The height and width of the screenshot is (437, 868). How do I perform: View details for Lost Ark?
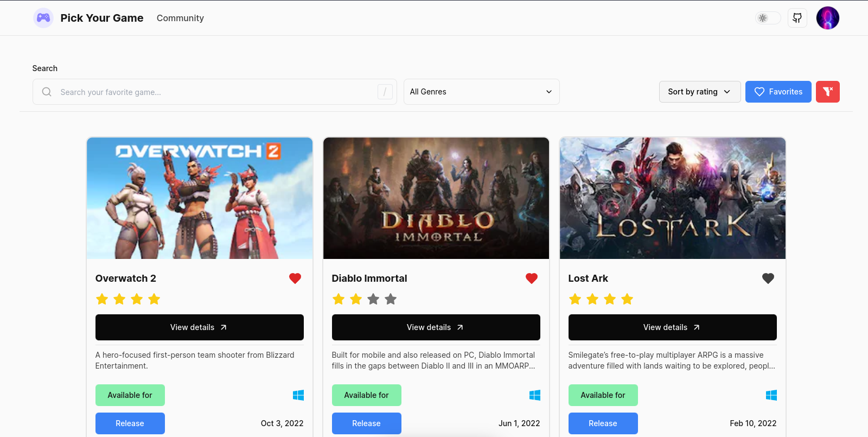pyautogui.click(x=673, y=327)
